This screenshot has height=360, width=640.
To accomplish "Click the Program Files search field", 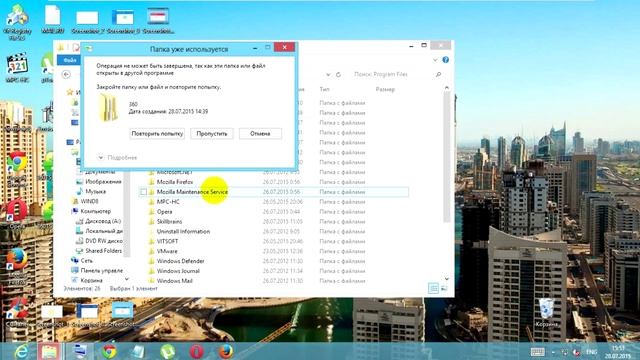I will pyautogui.click(x=392, y=74).
